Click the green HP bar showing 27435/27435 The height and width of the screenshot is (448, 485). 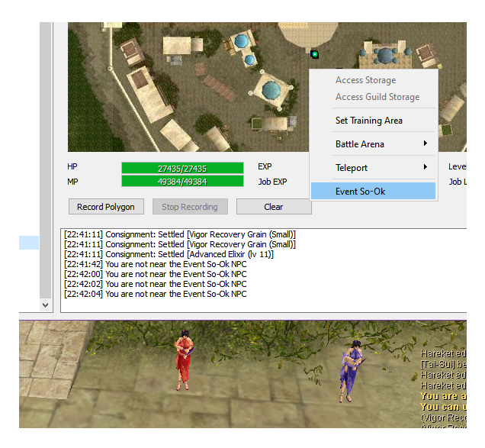(x=182, y=168)
